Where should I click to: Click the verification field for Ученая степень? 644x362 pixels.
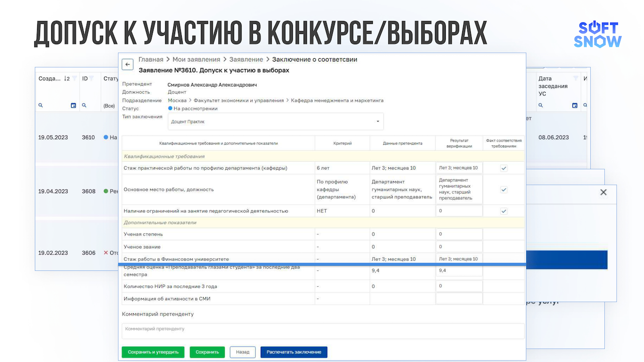(x=459, y=234)
